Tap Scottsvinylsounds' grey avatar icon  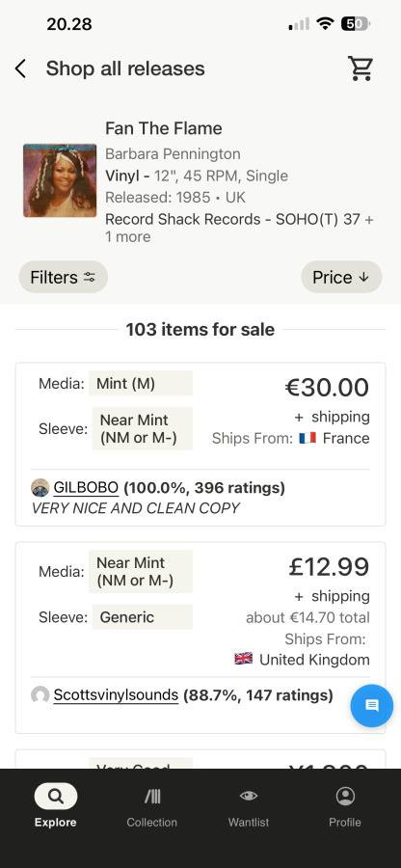(x=40, y=694)
